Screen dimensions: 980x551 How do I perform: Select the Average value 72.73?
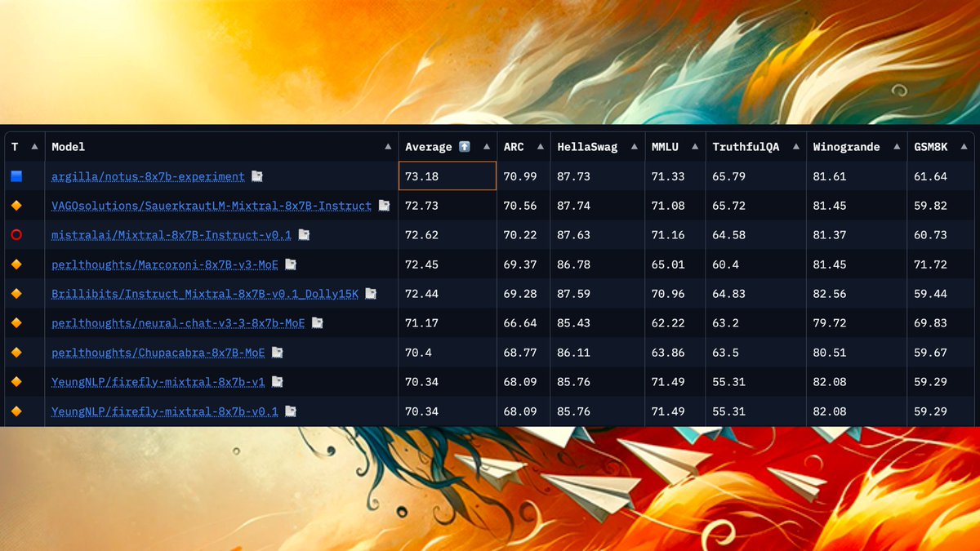coord(421,206)
